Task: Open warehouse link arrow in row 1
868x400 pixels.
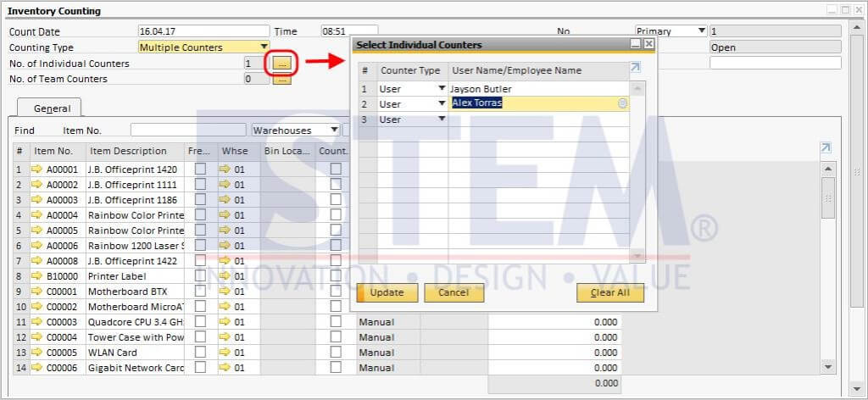Action: click(x=225, y=169)
